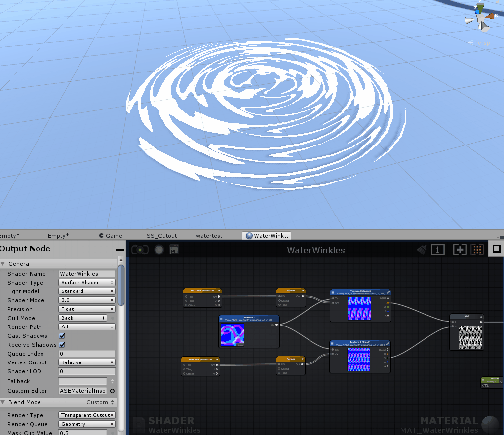Open the tab bar options menu icon
The height and width of the screenshot is (435, 504).
500,237
